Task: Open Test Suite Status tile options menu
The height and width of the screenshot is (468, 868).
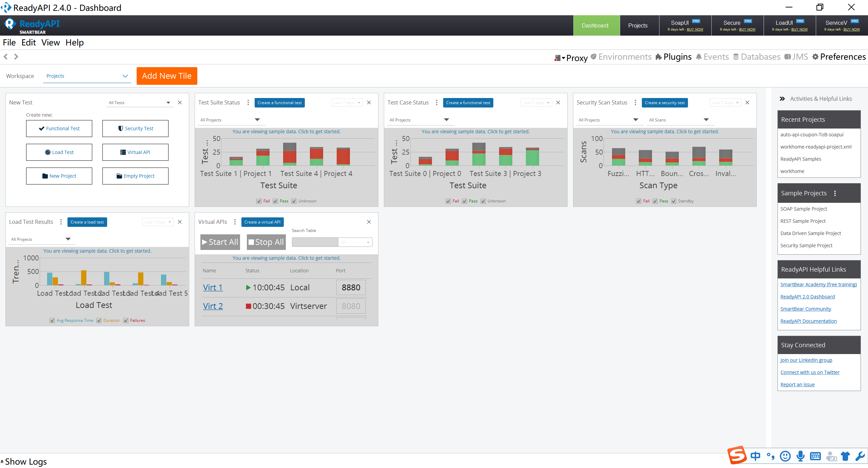Action: pyautogui.click(x=248, y=102)
